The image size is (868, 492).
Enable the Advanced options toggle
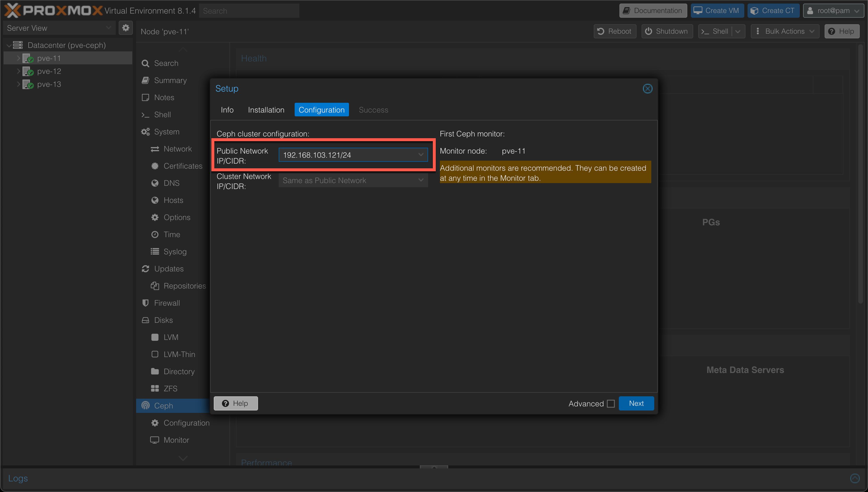[x=611, y=404]
